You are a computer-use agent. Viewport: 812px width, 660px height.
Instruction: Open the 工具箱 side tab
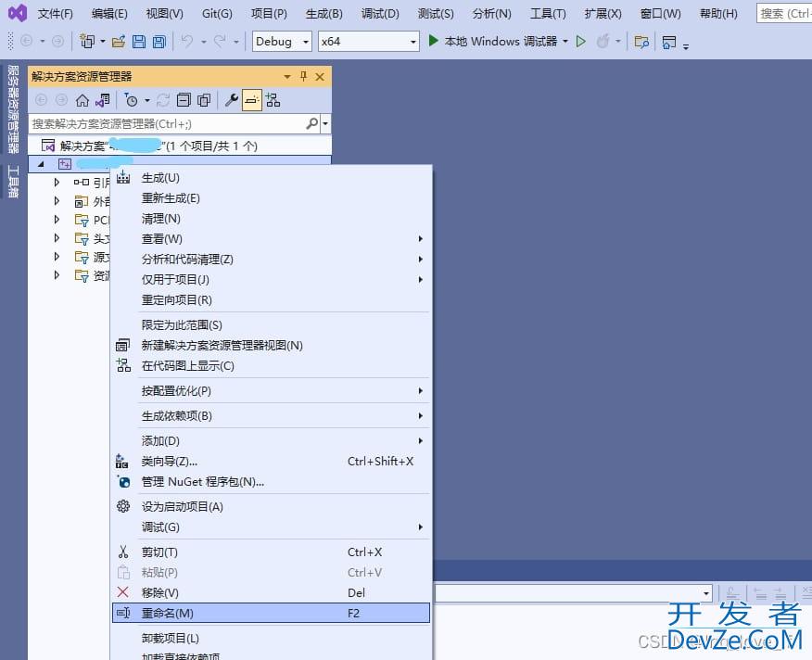coord(12,182)
